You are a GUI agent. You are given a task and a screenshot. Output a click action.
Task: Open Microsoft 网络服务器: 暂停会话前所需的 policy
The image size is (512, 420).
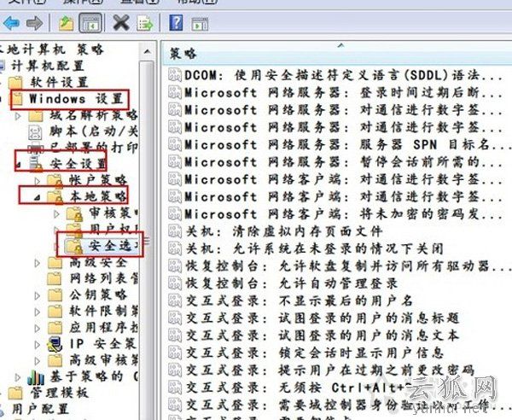(x=343, y=161)
